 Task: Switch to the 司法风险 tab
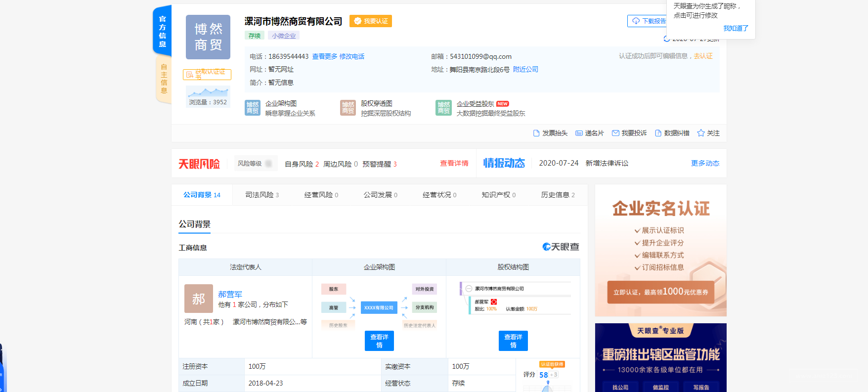[261, 195]
